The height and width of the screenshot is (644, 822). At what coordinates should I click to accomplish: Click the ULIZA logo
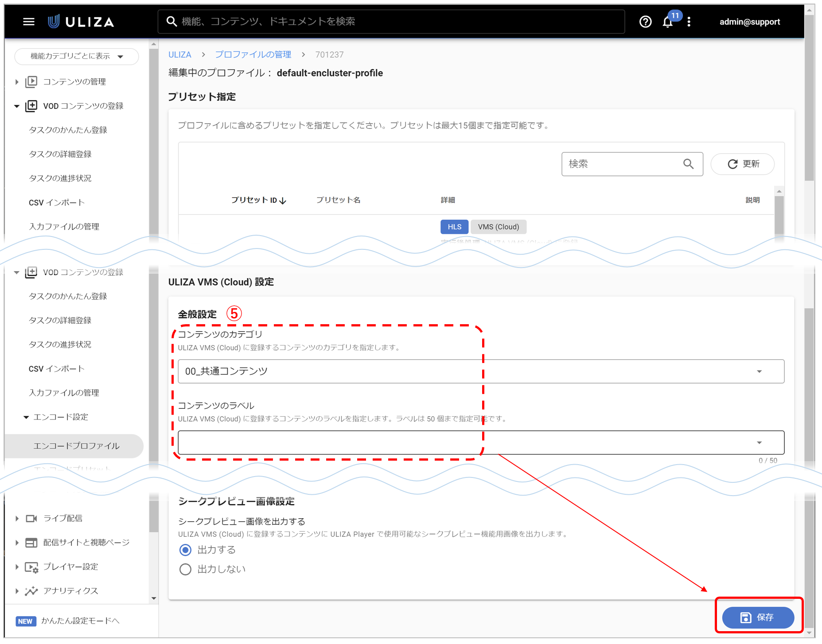(81, 22)
